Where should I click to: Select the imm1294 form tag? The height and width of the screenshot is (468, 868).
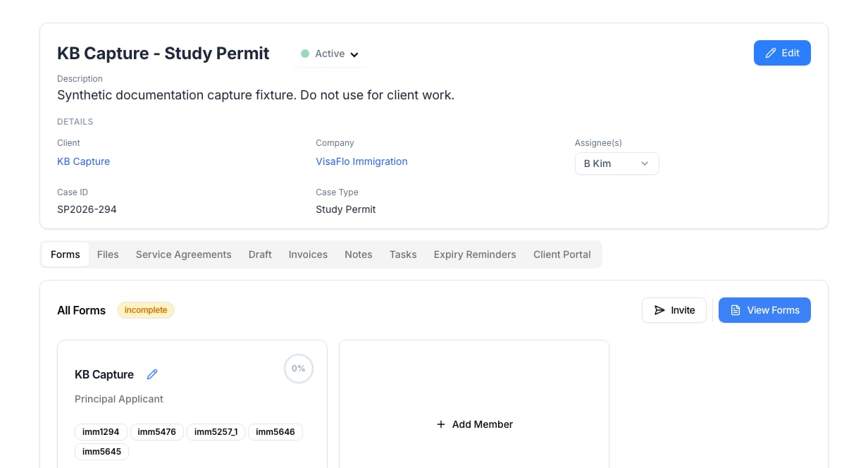point(101,432)
